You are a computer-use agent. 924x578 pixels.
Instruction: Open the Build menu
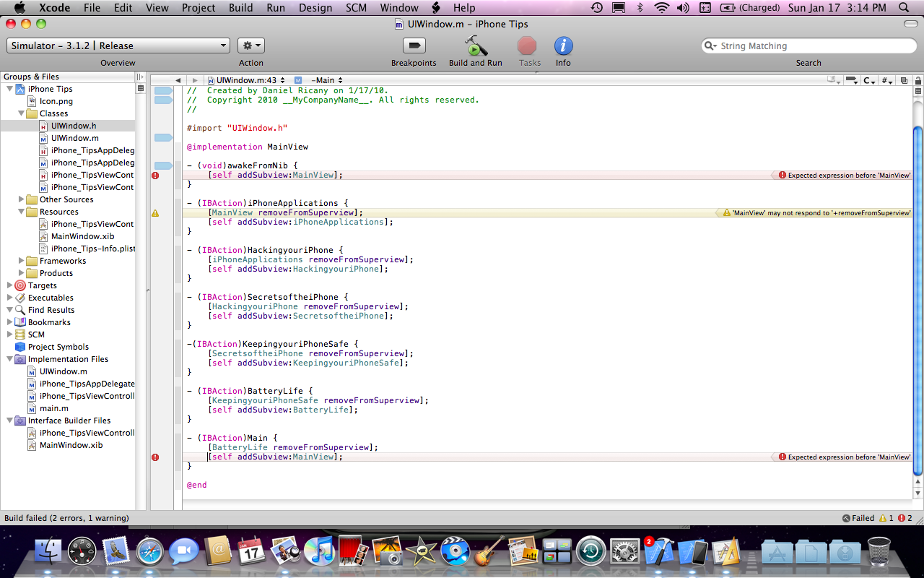coord(241,8)
